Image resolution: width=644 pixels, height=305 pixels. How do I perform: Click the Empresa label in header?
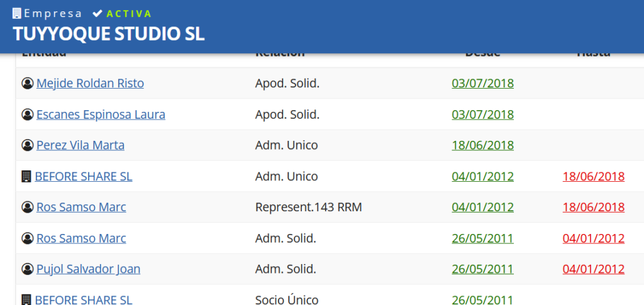53,14
